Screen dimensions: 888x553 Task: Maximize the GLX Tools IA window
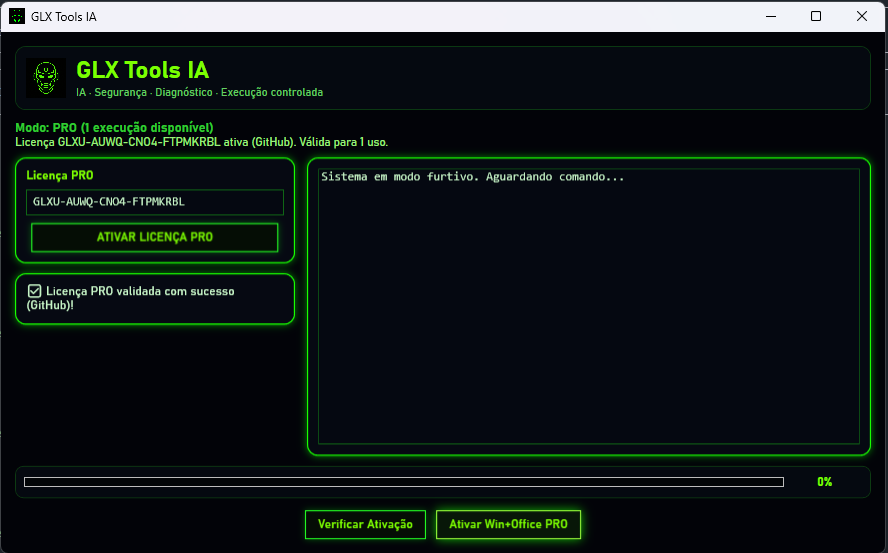coord(816,16)
